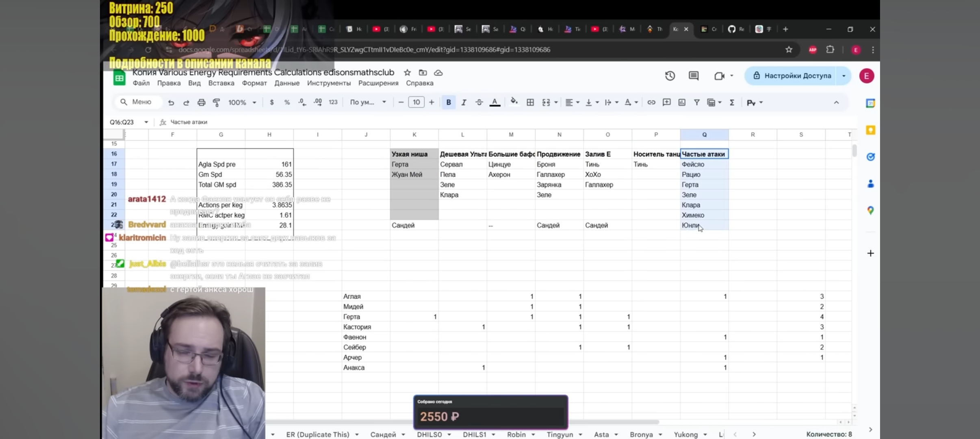
Task: Open the fill color bucket tool
Action: click(x=514, y=102)
